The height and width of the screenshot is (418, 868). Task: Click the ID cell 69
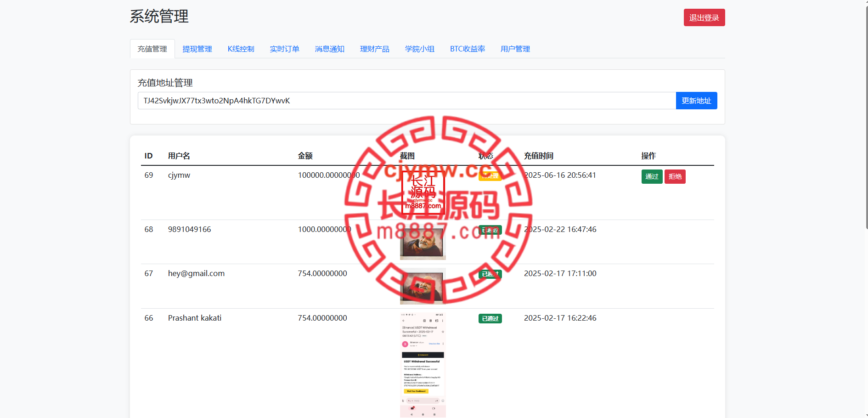149,175
